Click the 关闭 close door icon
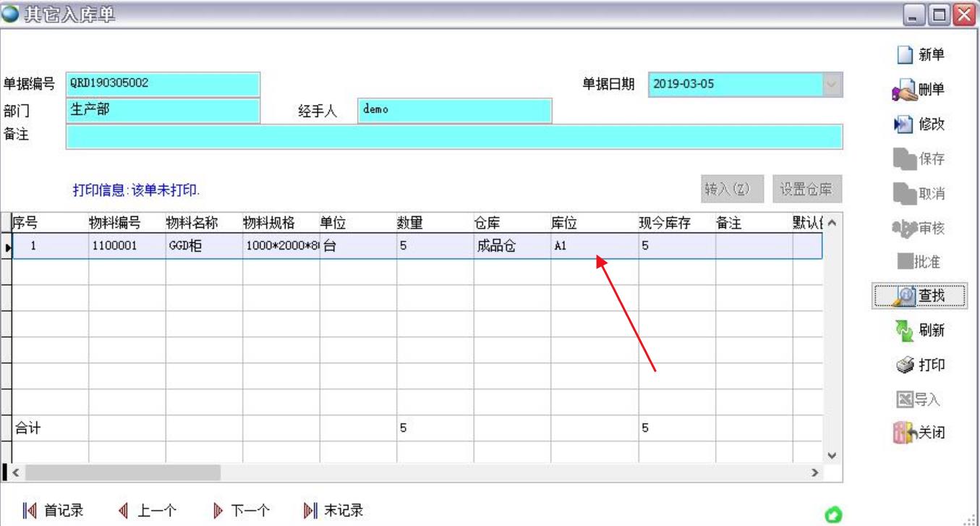 [x=906, y=434]
